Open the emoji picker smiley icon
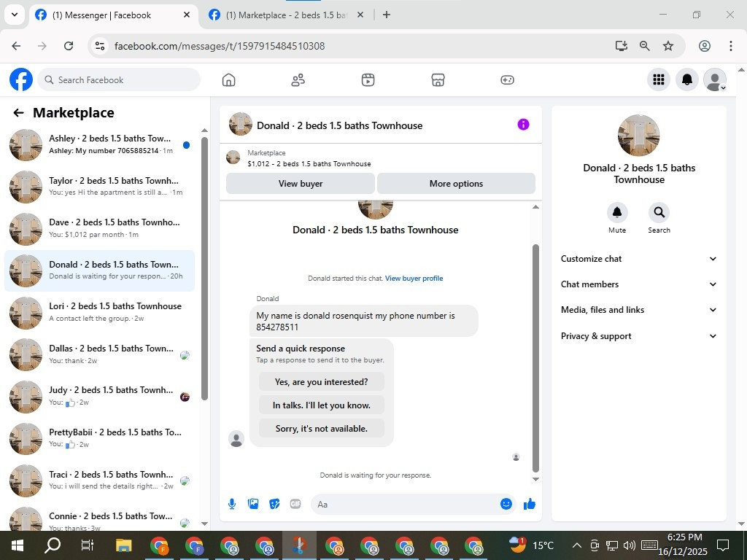Screen dimensions: 747x560 pos(506,504)
